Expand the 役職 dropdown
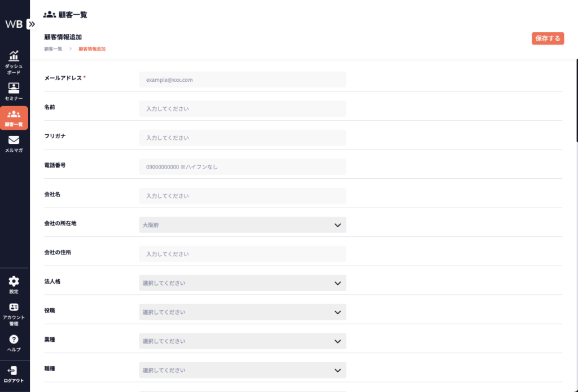Viewport: 578px width, 392px height. click(x=243, y=312)
